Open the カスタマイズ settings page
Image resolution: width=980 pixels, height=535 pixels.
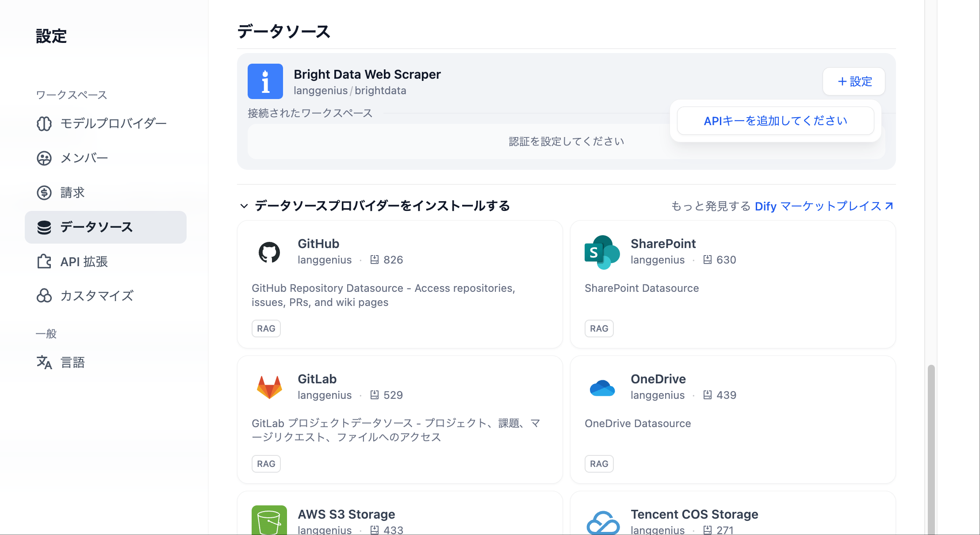97,296
